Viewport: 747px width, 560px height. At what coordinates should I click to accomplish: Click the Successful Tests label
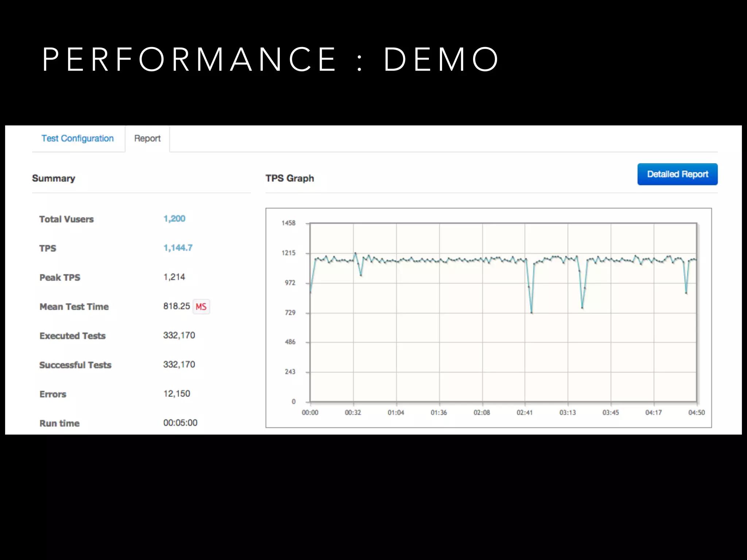[75, 365]
